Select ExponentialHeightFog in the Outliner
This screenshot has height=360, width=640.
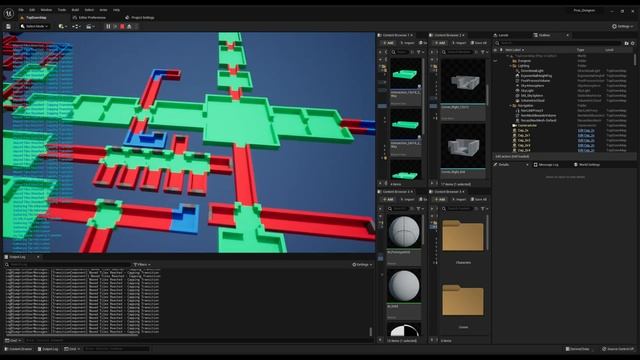pos(536,76)
